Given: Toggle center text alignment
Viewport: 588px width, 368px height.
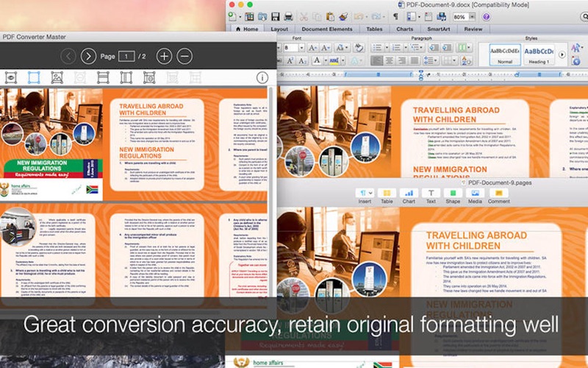Looking at the screenshot, I should [390, 60].
